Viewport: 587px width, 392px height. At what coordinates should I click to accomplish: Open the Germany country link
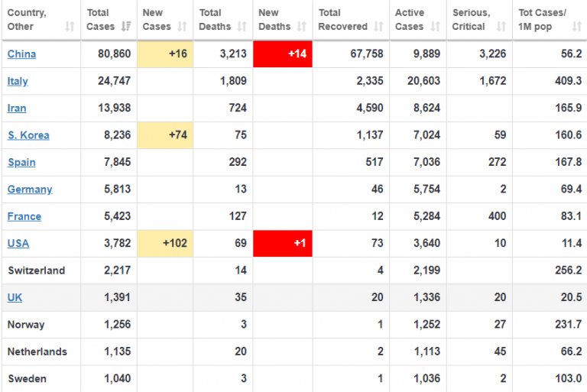tap(30, 190)
